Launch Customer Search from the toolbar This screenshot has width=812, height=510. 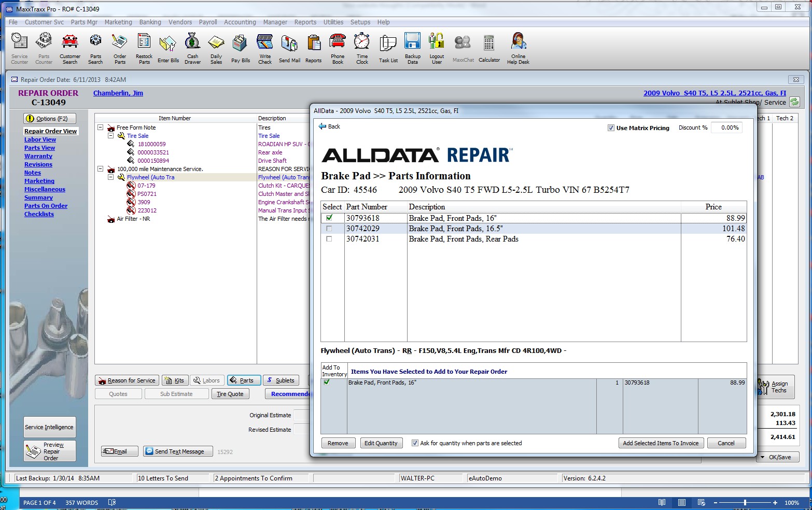point(69,48)
